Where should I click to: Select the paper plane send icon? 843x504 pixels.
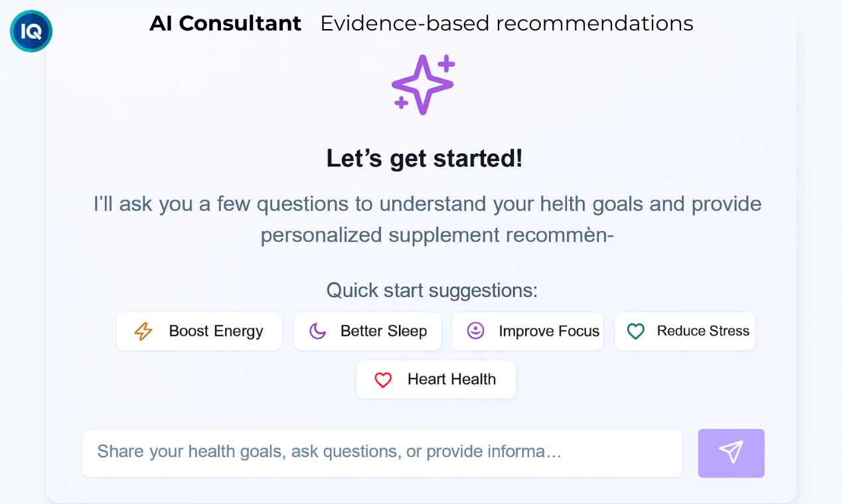click(x=731, y=453)
